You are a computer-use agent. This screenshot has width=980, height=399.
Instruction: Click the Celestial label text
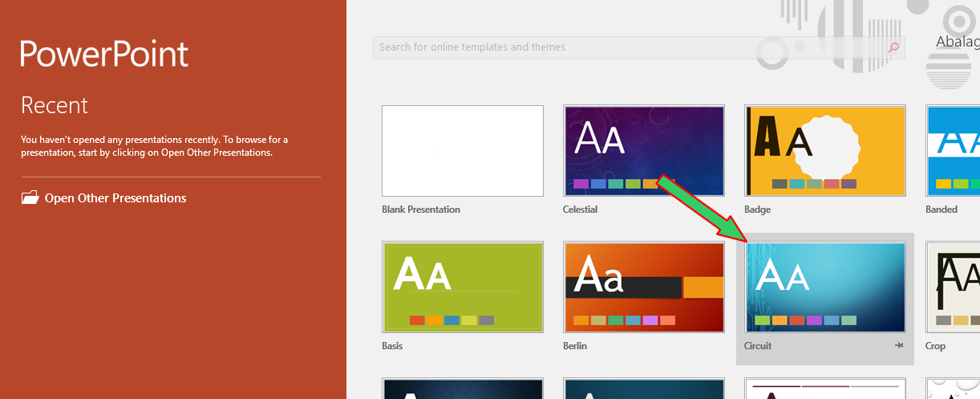pos(581,210)
